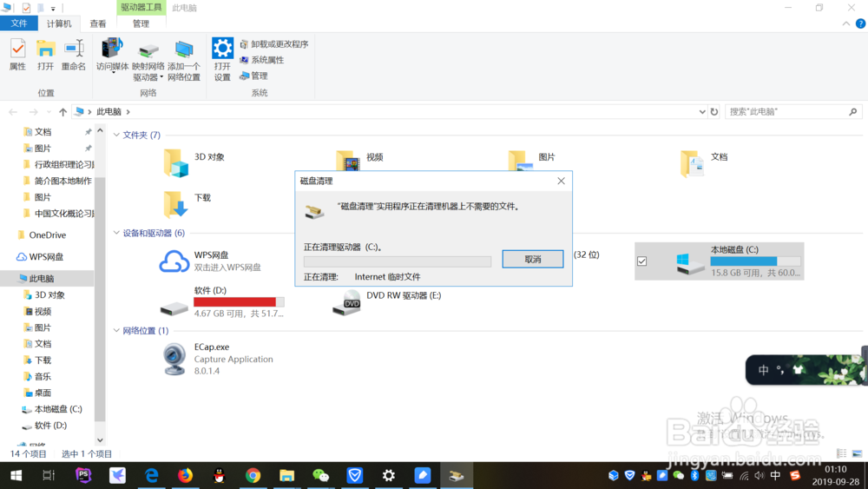Select 此电脑 in the navigation pane
The image size is (868, 489).
click(42, 279)
